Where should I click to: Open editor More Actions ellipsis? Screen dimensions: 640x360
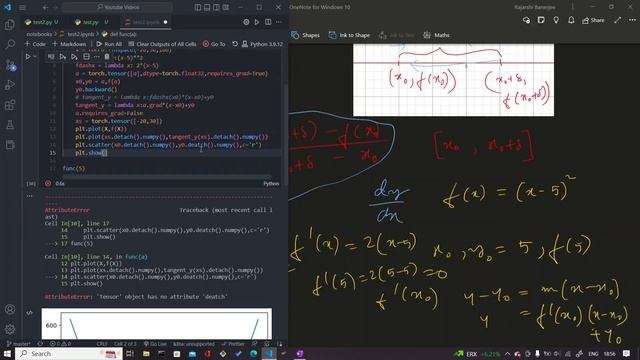pyautogui.click(x=279, y=22)
